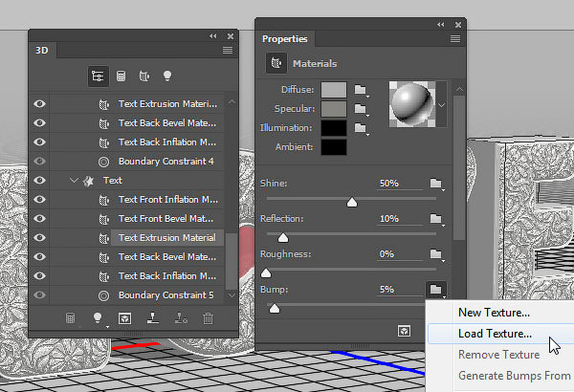
Task: Click the Materials icon in Properties header
Action: [276, 63]
